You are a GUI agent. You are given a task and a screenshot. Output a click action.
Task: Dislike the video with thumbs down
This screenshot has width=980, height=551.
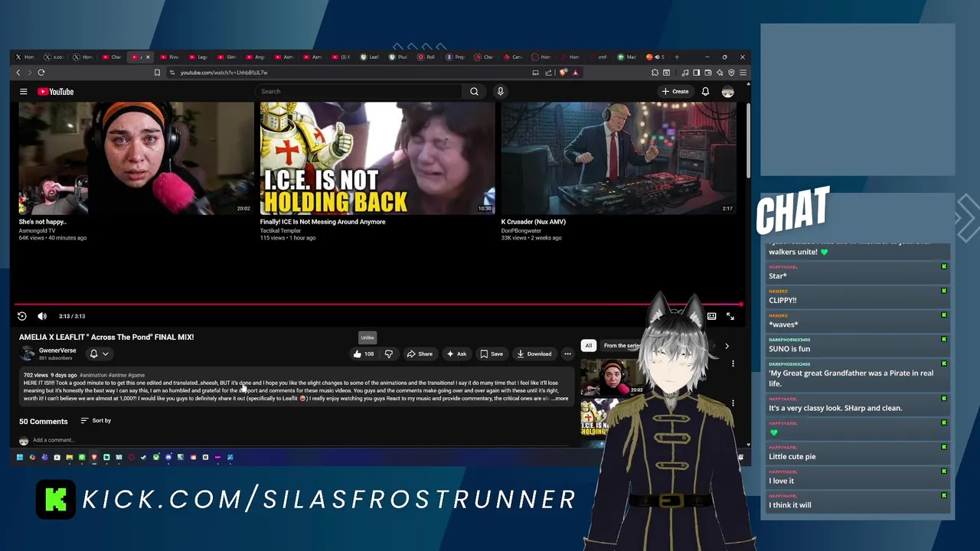click(388, 354)
